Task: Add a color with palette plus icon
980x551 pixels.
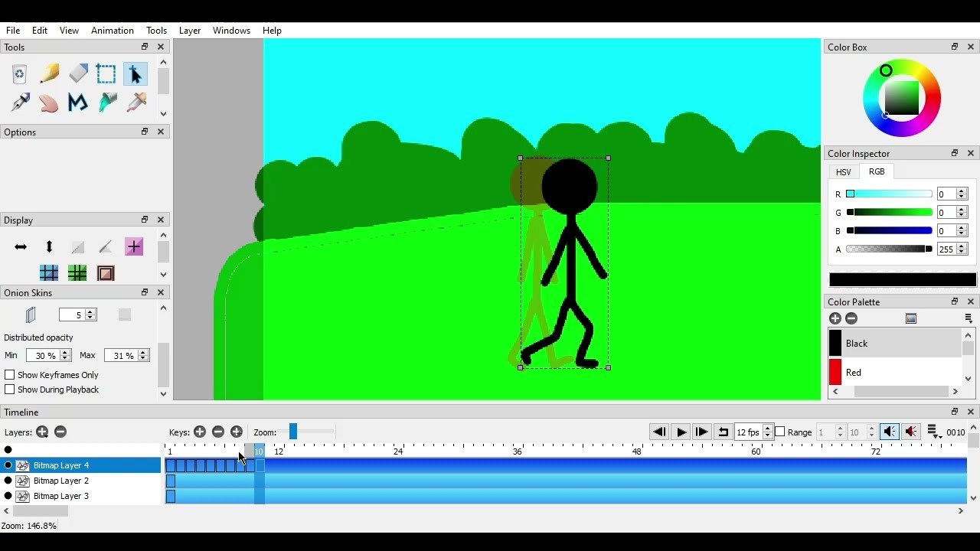Action: coord(835,318)
